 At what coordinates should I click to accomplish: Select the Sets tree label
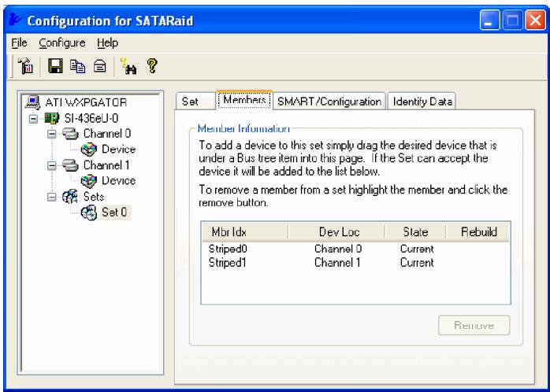(x=93, y=197)
